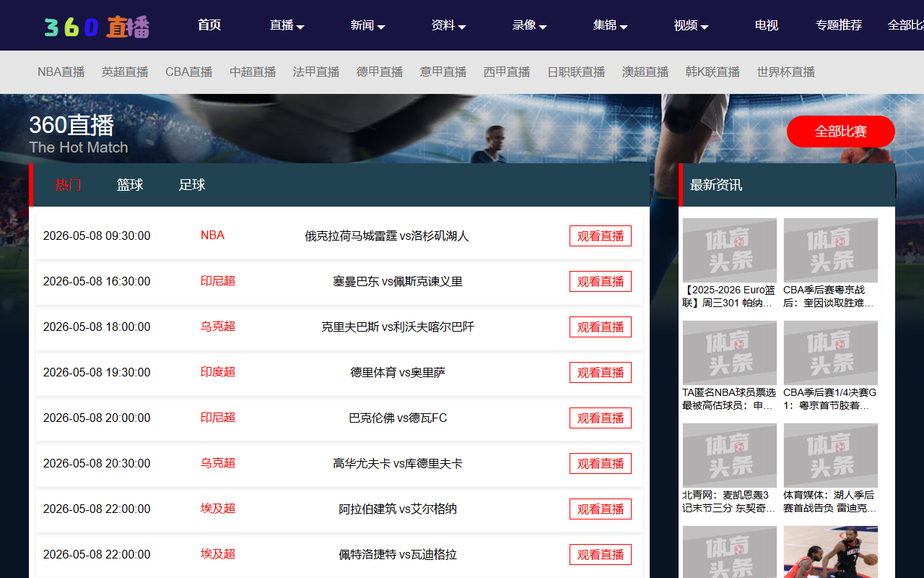The height and width of the screenshot is (578, 924).
Task: Open the 英超直播 link
Action: [125, 72]
